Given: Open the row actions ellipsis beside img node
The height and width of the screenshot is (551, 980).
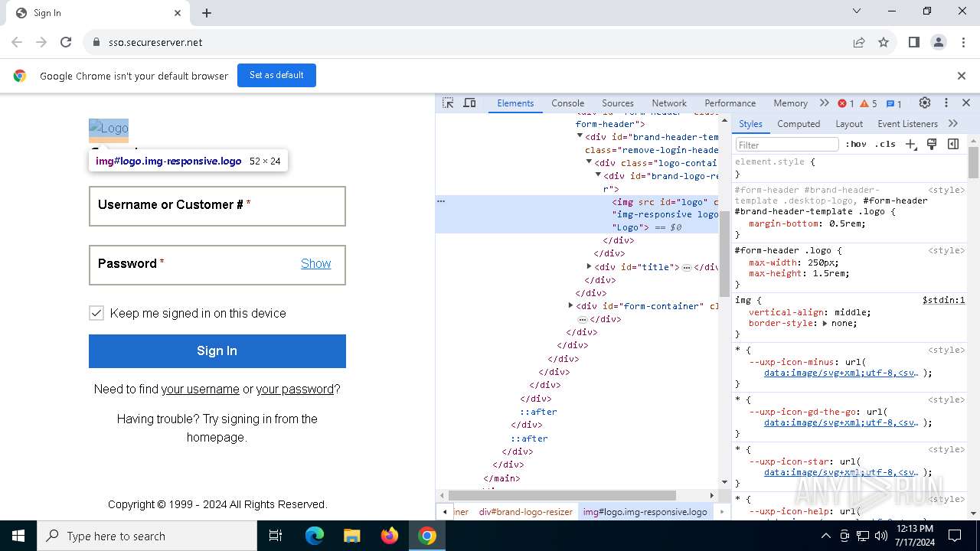Looking at the screenshot, I should click(441, 201).
